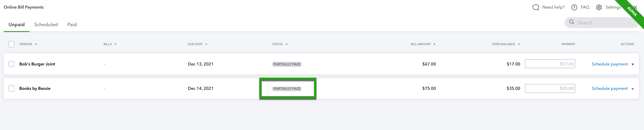Toggle the select all bills checkbox
The width and height of the screenshot is (644, 130).
coord(11,44)
